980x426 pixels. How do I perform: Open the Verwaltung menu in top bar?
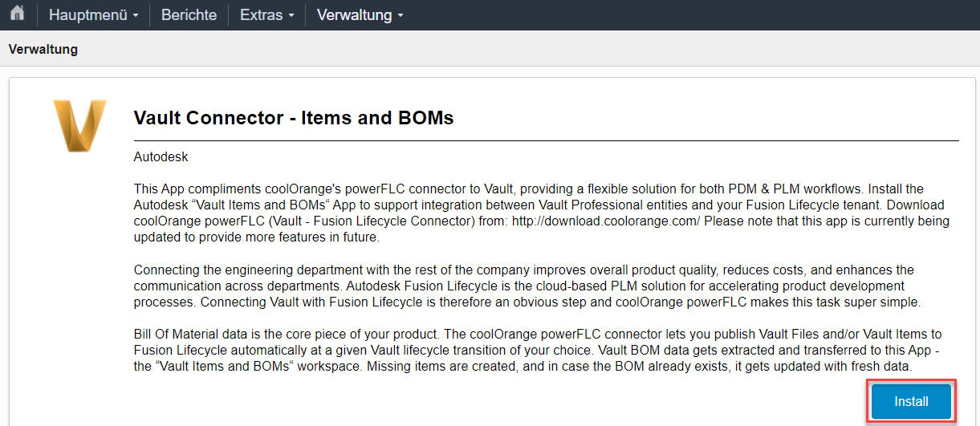(354, 15)
